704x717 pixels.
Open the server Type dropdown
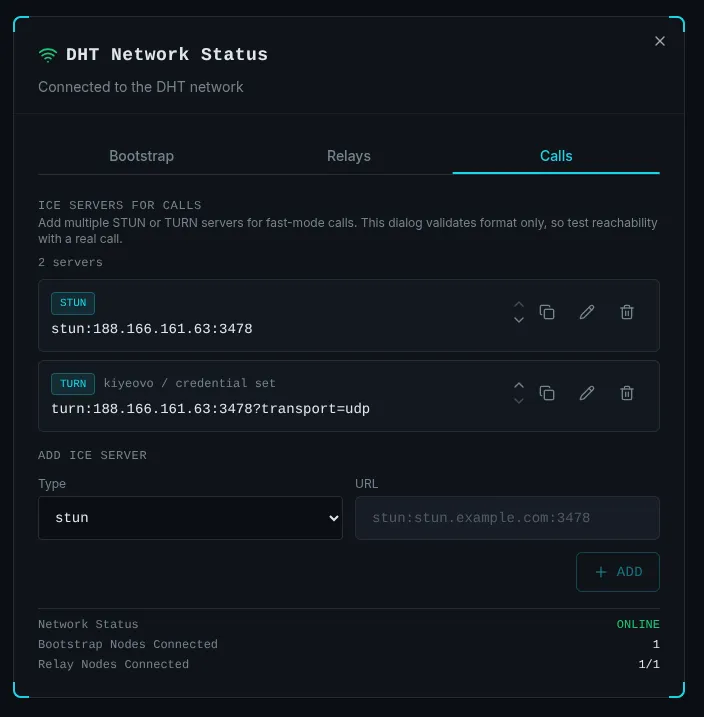point(190,518)
